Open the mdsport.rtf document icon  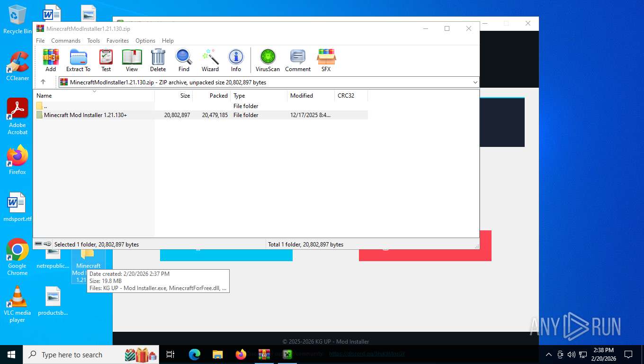click(18, 207)
